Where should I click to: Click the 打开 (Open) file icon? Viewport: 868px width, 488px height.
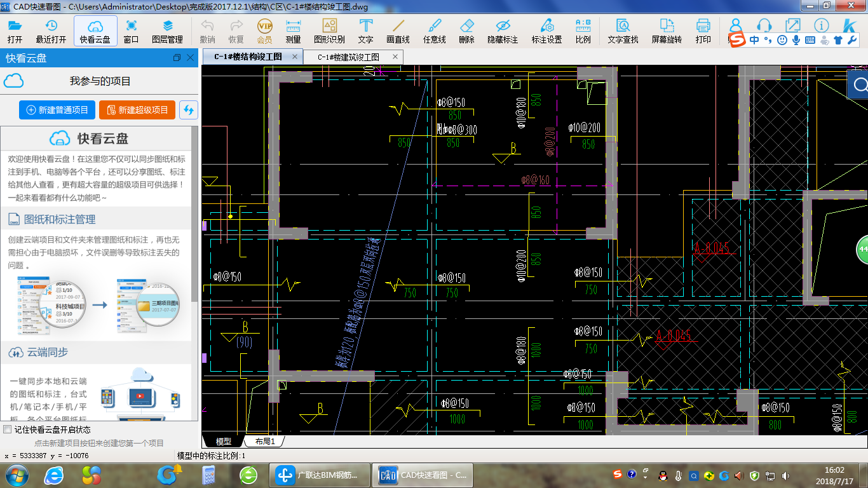(15, 30)
